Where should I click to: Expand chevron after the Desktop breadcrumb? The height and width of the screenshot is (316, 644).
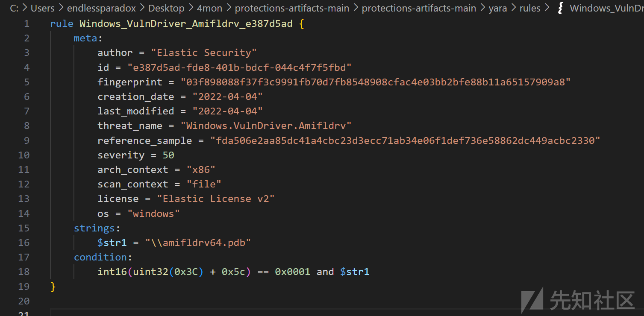[191, 8]
